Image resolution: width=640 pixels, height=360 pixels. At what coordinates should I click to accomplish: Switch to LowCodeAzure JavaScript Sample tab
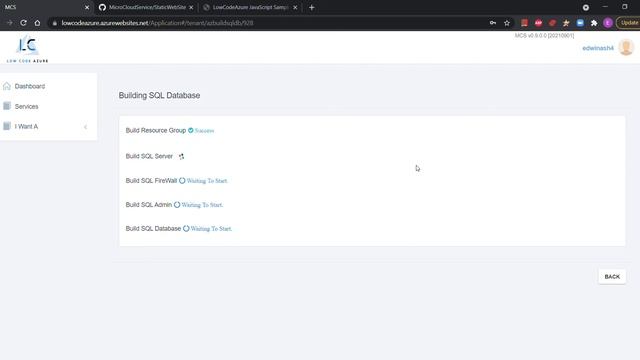click(251, 7)
